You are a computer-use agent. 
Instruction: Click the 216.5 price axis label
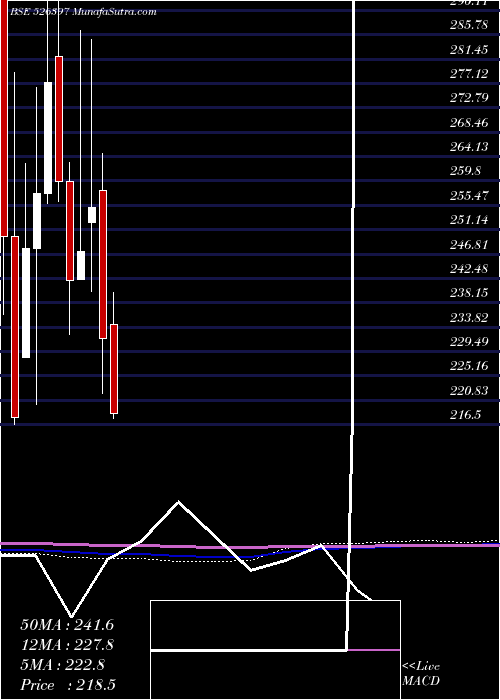[x=465, y=415]
